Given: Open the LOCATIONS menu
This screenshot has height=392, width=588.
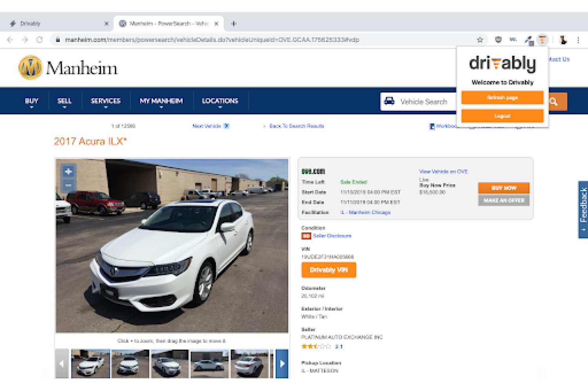Looking at the screenshot, I should point(220,101).
